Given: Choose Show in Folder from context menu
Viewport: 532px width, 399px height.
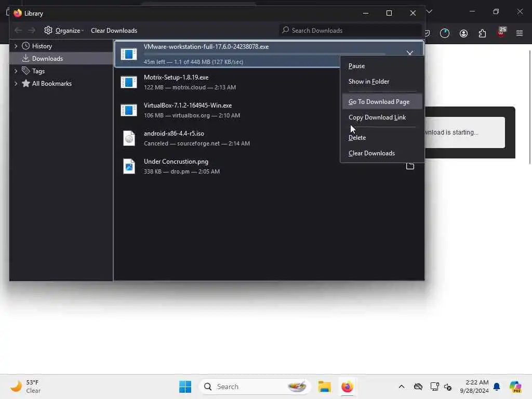Looking at the screenshot, I should tap(382, 82).
